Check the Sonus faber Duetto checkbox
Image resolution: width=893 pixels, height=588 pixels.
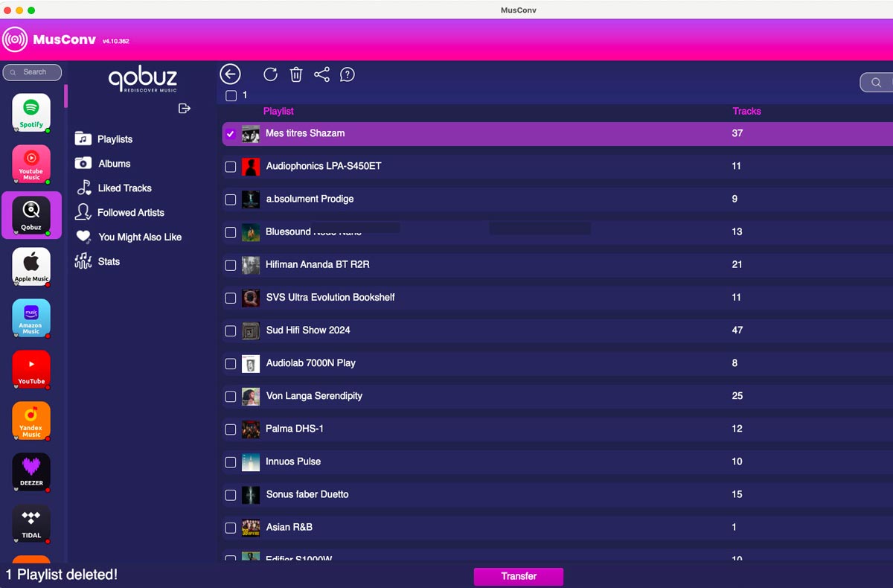tap(231, 495)
